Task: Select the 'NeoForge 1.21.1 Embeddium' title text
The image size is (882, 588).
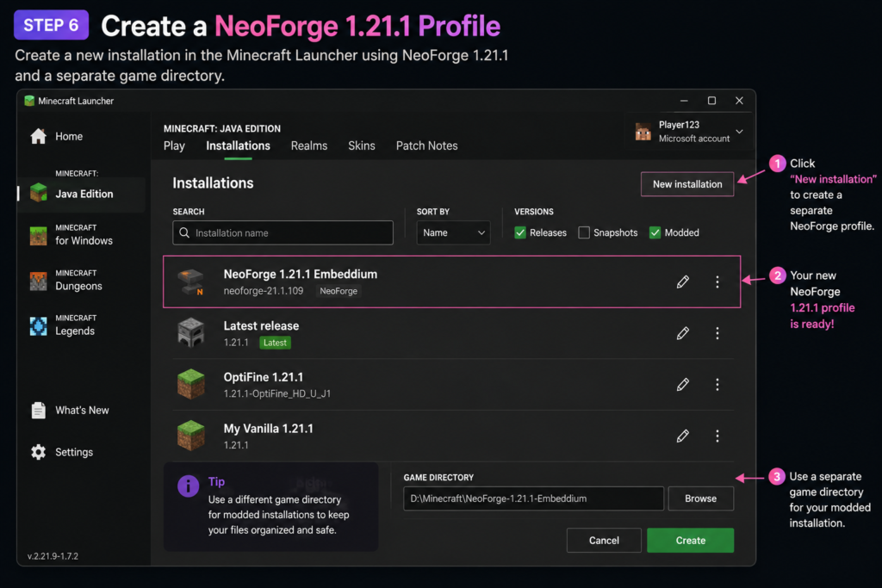Action: click(x=301, y=275)
